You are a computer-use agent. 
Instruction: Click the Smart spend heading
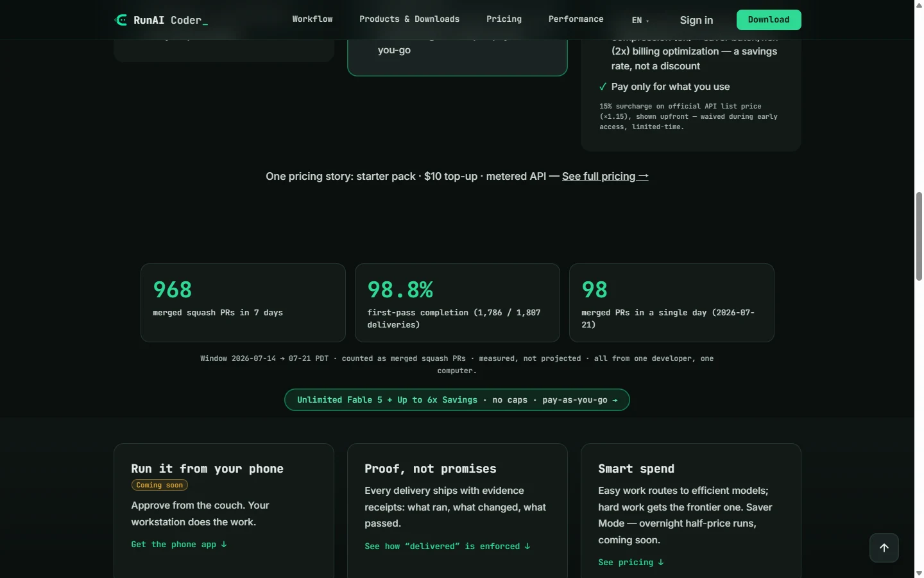(637, 469)
